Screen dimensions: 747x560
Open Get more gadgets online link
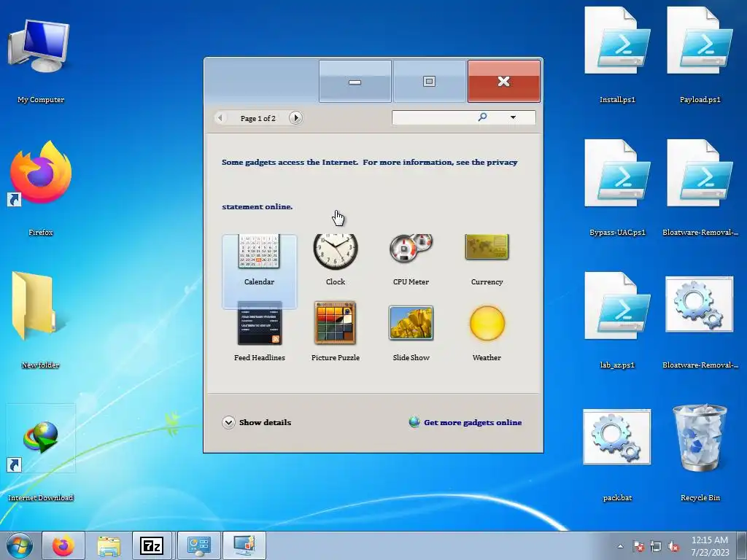pyautogui.click(x=465, y=422)
